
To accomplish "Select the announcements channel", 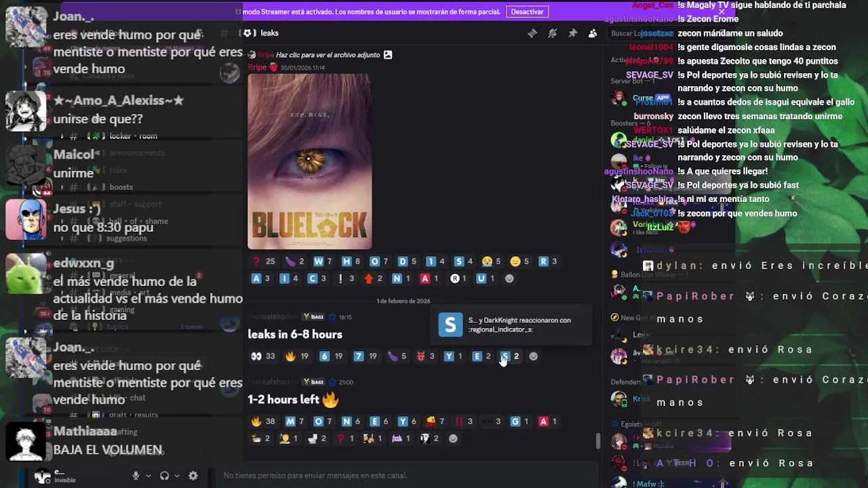I will 137,153.
